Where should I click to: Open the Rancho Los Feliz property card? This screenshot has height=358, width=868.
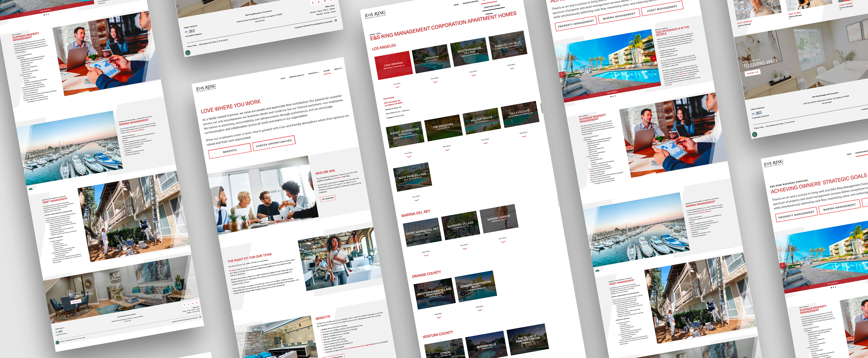[x=508, y=45]
